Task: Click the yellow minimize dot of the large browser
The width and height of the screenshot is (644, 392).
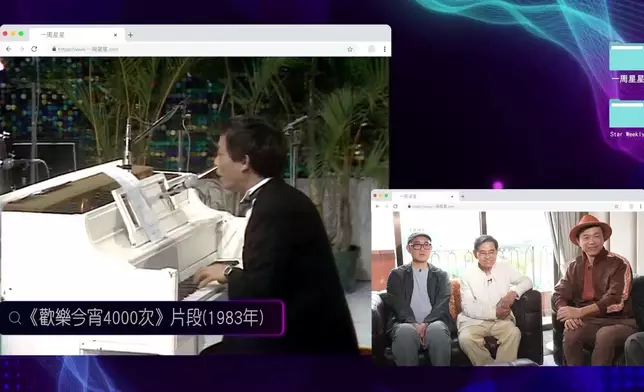Action: click(x=13, y=34)
